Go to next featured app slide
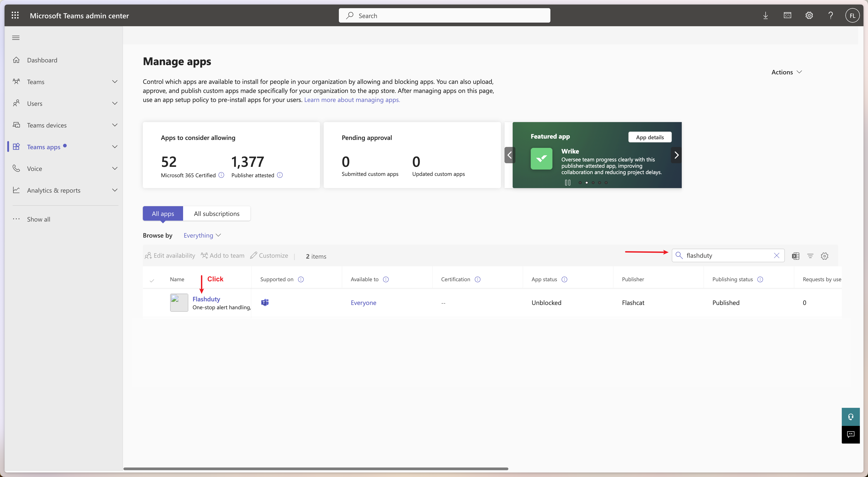 (x=676, y=155)
